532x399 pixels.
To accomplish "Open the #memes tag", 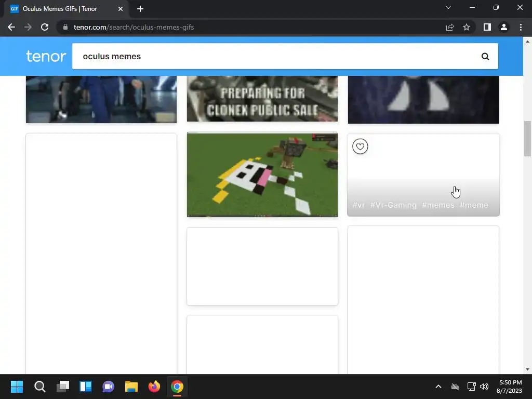I will 438,205.
